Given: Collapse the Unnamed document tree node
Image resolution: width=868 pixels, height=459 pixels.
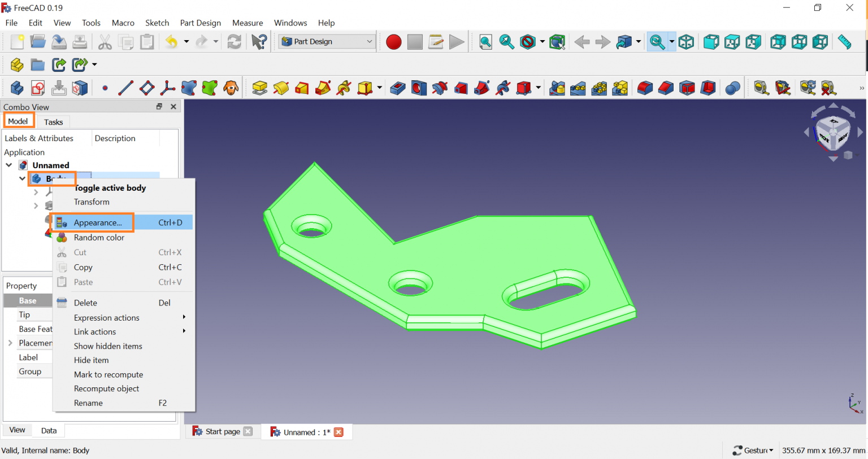Looking at the screenshot, I should tap(9, 165).
